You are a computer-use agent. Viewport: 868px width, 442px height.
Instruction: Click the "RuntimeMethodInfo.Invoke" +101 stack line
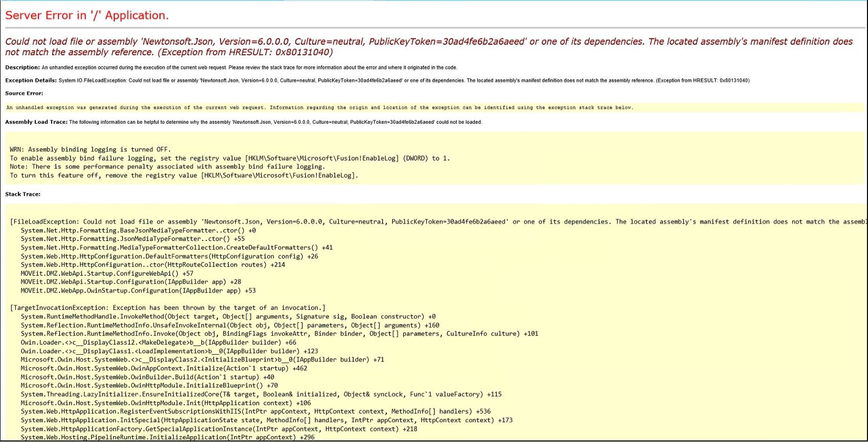point(280,334)
